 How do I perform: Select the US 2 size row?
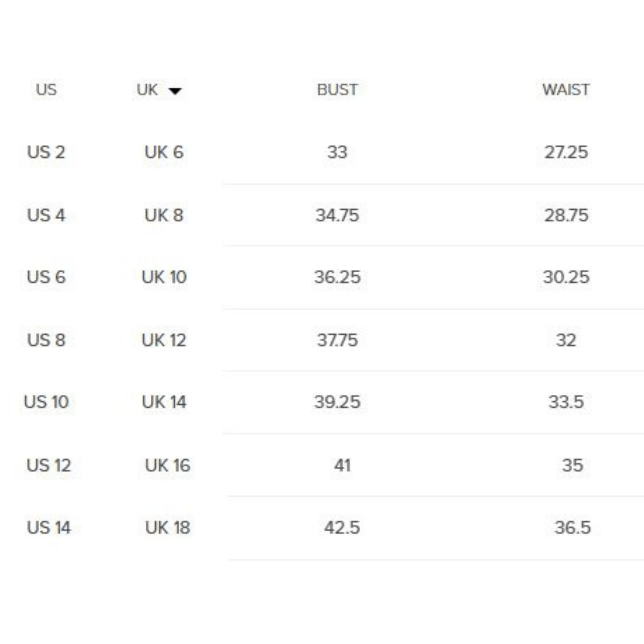coord(46,152)
